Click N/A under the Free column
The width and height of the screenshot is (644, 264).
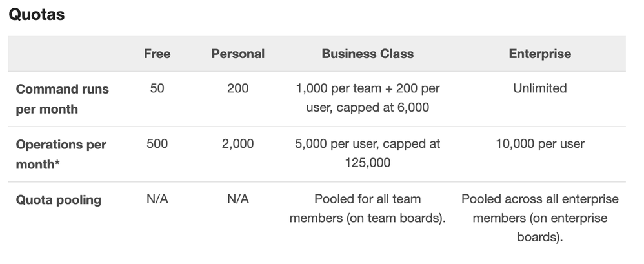click(157, 199)
